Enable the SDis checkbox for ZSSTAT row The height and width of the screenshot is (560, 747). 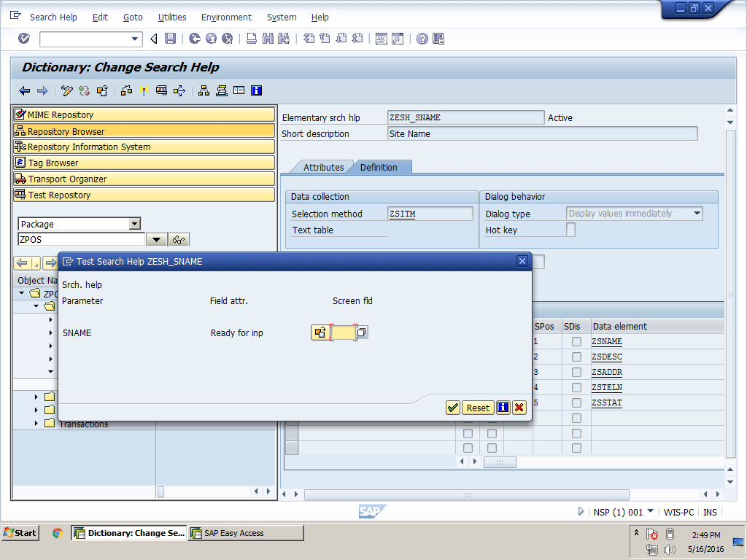(x=576, y=403)
